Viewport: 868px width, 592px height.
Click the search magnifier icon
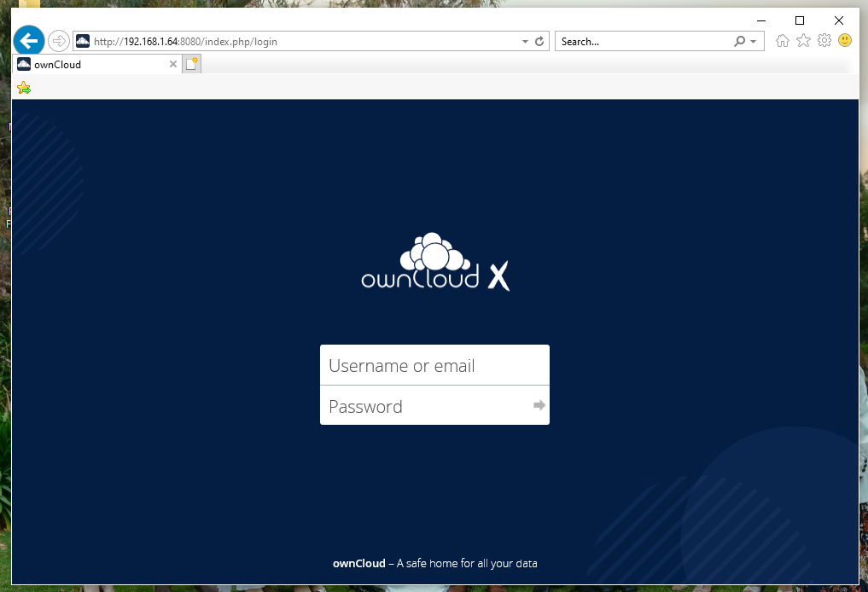[739, 41]
